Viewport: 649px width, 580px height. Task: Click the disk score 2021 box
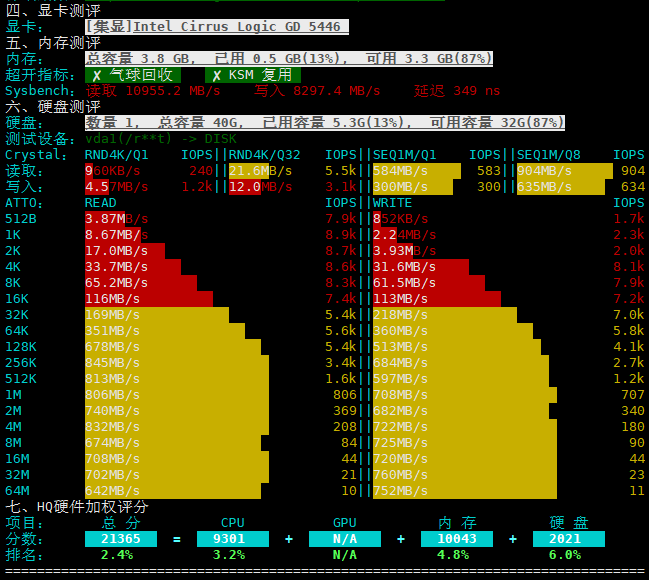569,539
